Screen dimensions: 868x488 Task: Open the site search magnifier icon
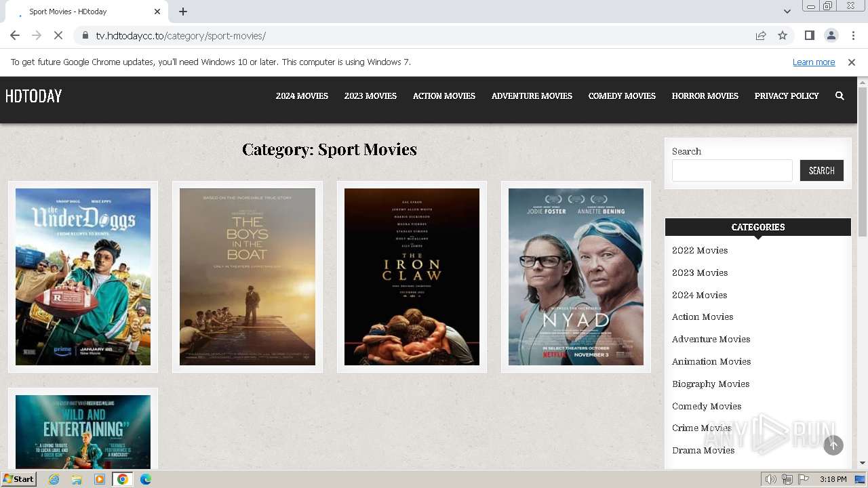click(840, 96)
